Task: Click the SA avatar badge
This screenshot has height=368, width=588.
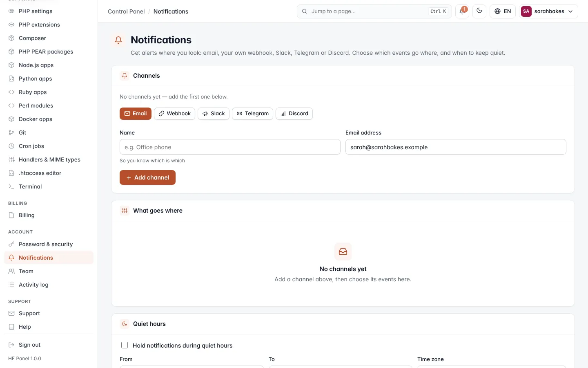Action: (x=526, y=11)
